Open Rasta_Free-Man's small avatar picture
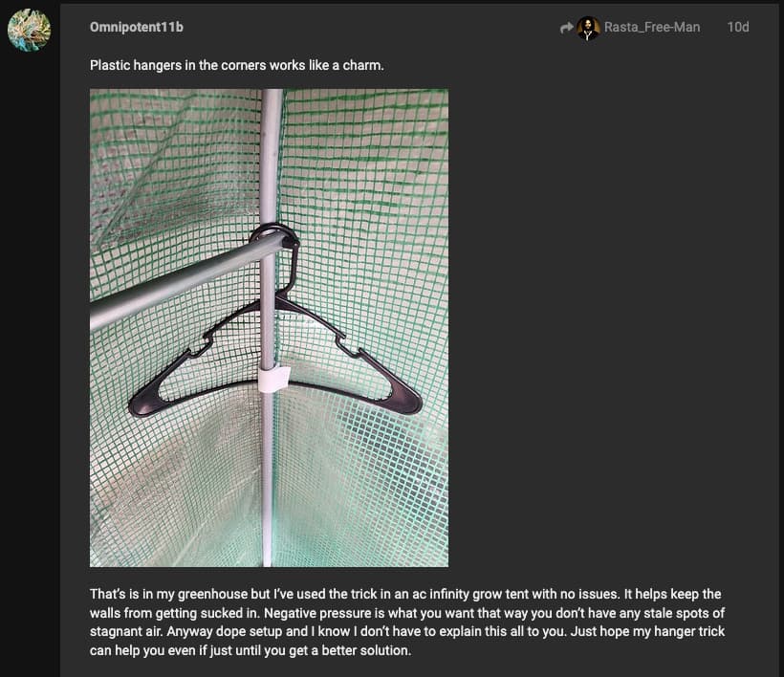Image resolution: width=784 pixels, height=677 pixels. pos(589,28)
